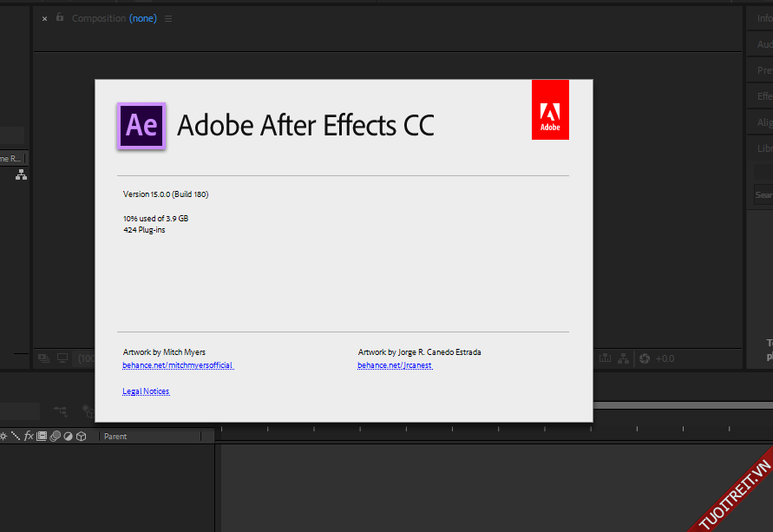
Task: Click the Composition (none) panel tab
Action: pyautogui.click(x=114, y=18)
